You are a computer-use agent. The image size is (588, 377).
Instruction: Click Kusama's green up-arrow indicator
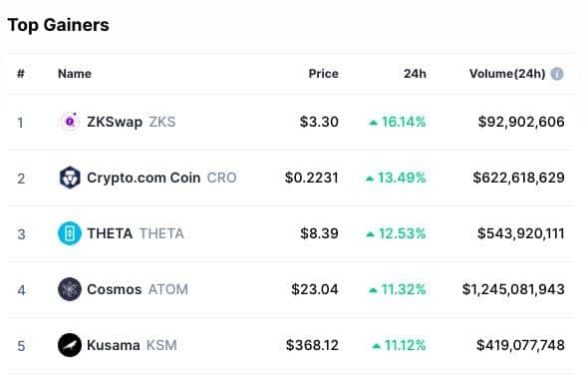pos(377,346)
